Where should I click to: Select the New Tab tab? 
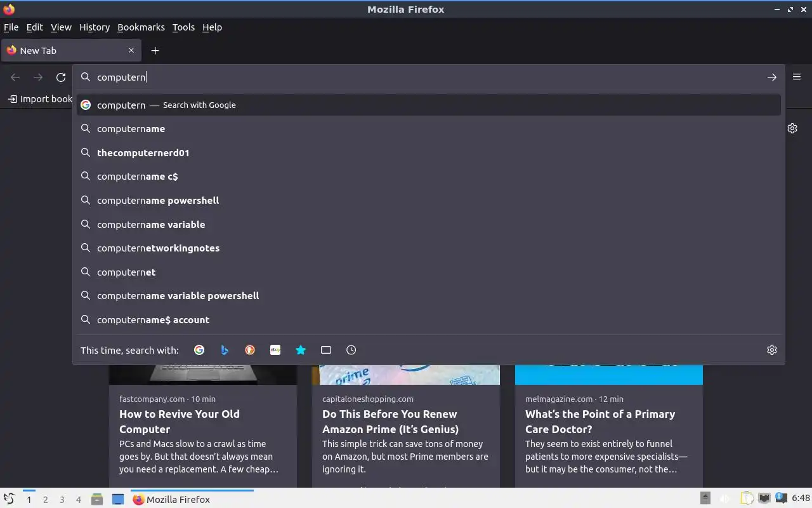point(71,50)
